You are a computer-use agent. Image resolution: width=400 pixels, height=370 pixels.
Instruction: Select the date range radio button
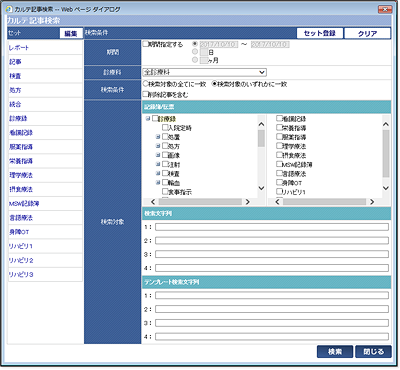[x=195, y=44]
